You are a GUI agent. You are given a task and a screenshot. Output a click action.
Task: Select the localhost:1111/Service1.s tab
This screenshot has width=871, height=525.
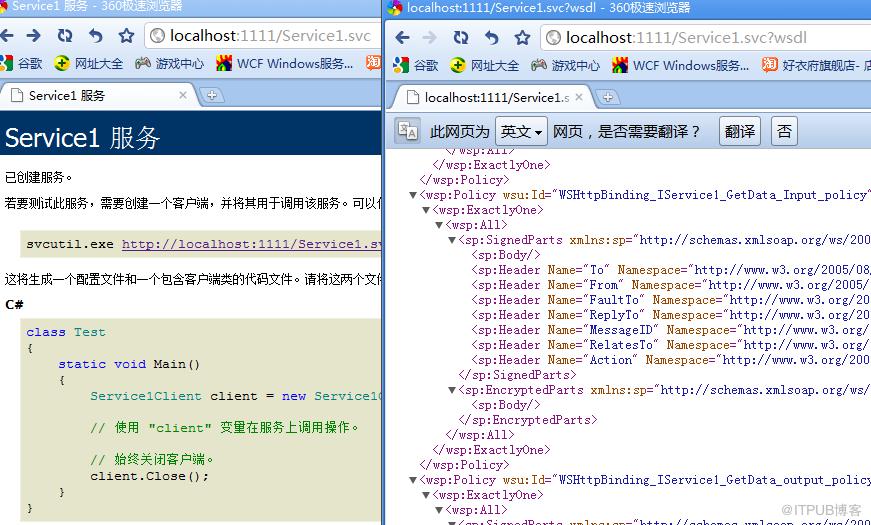point(494,97)
